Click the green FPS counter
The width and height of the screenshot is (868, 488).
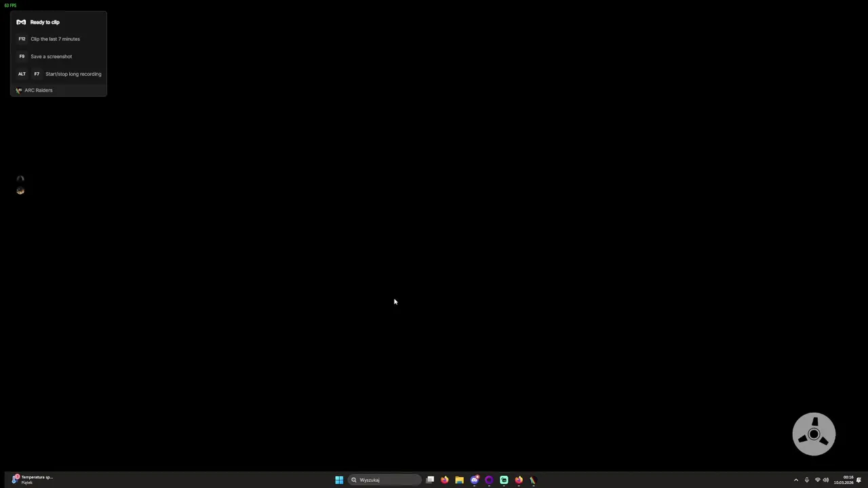10,5
